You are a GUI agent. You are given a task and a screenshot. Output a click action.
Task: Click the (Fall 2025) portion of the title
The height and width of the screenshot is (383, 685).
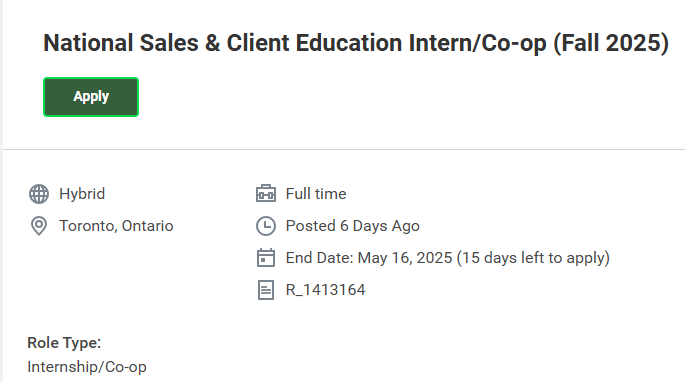[x=611, y=43]
